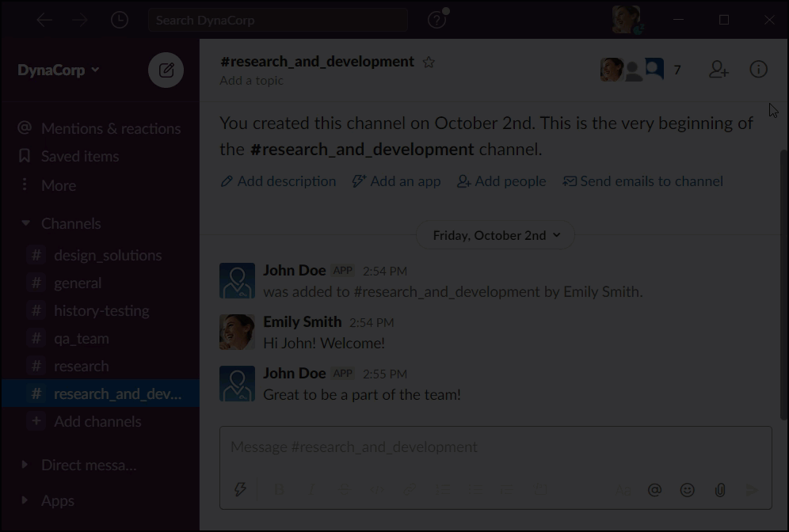Apply blockquote formatting in composer
The height and width of the screenshot is (532, 789).
point(506,489)
